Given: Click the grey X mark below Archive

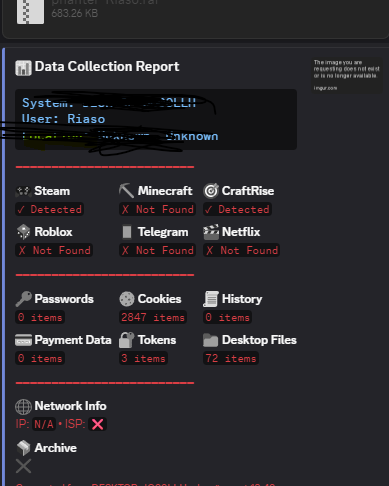Looking at the screenshot, I should 23,466.
